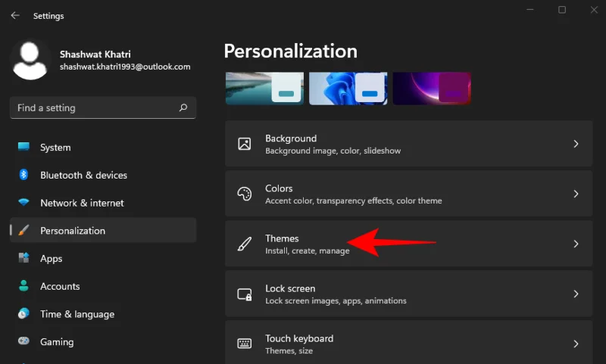The height and width of the screenshot is (364, 606).
Task: Open the Background settings row
Action: [408, 144]
